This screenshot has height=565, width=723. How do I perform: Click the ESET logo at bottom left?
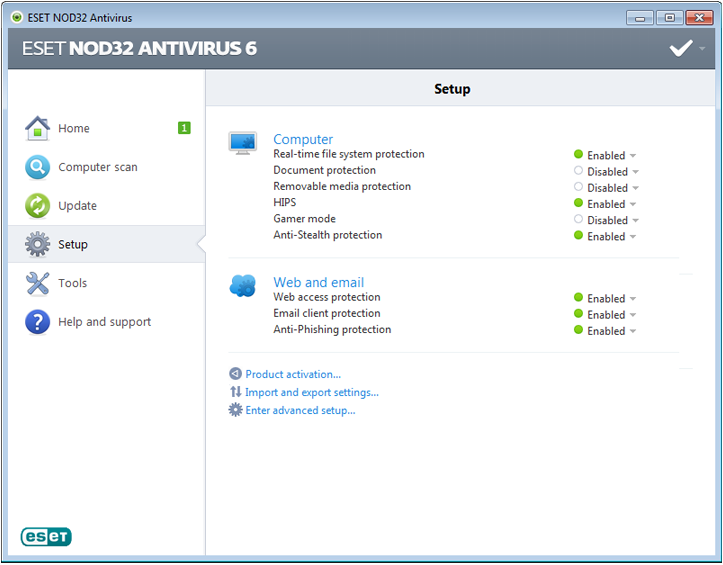tap(46, 537)
